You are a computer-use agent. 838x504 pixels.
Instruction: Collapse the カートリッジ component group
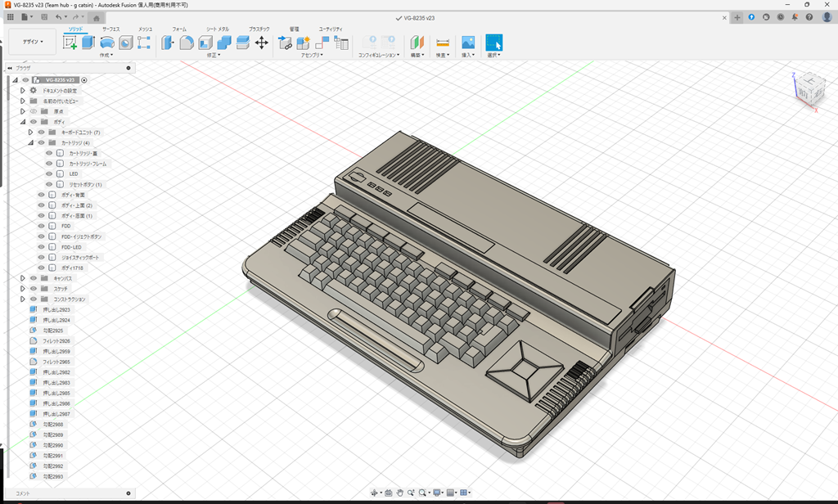[30, 143]
